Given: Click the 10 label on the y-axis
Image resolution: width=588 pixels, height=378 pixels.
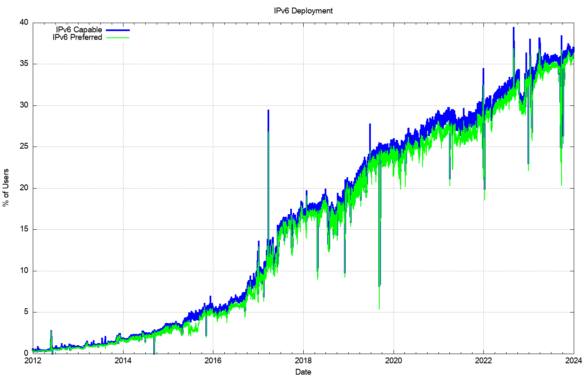Looking at the screenshot, I should [24, 270].
